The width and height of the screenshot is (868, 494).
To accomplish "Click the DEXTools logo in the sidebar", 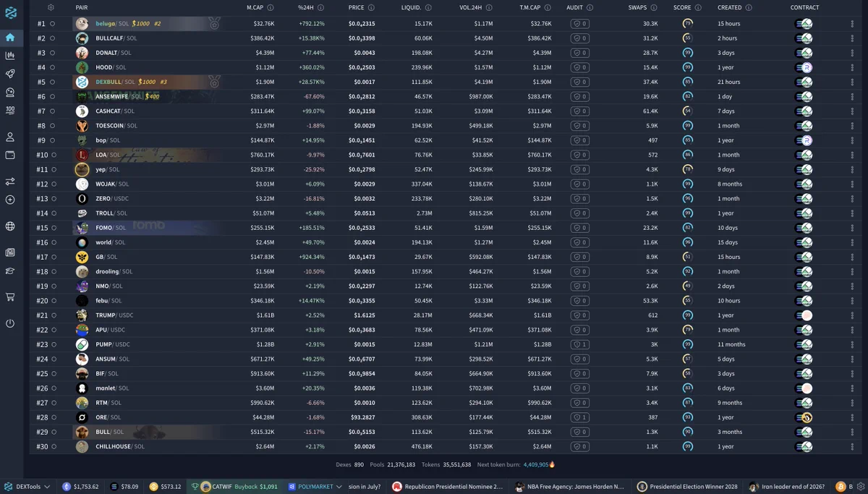I will point(10,12).
